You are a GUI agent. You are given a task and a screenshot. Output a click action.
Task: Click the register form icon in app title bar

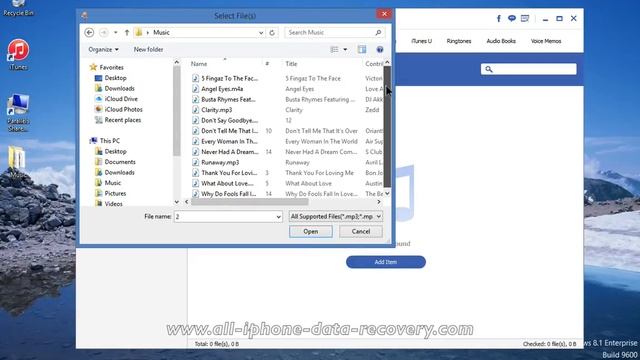(x=525, y=18)
